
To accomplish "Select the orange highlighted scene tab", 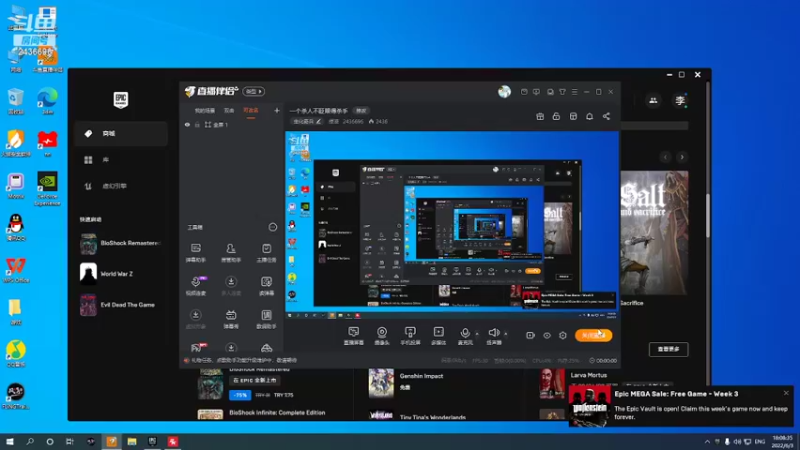I will [x=251, y=111].
